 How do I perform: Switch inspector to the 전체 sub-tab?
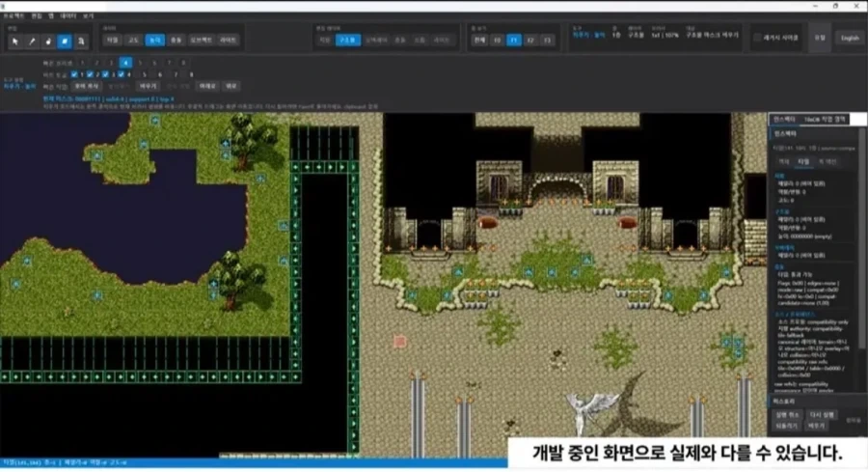tap(784, 162)
